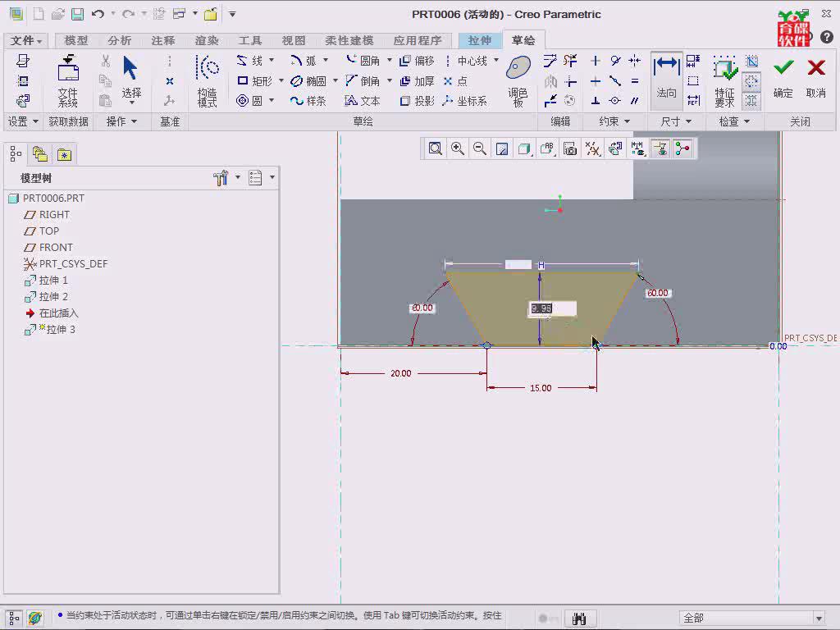This screenshot has width=840, height=630.
Task: Open the model tree settings tool icon
Action: pos(221,177)
